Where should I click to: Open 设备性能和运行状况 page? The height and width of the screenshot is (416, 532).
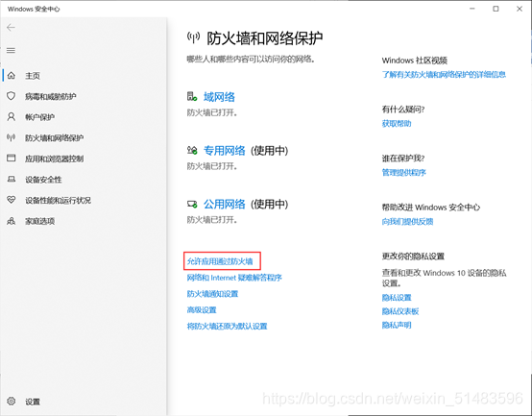58,201
